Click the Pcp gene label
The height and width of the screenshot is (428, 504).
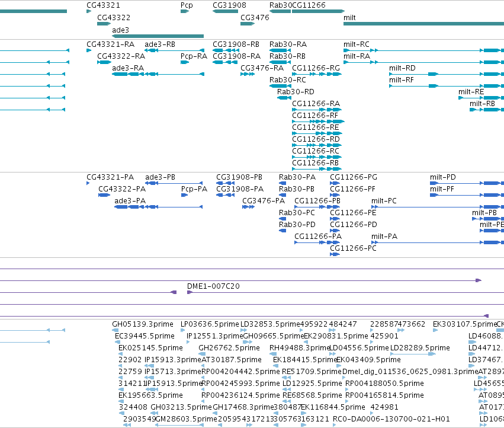pos(187,5)
